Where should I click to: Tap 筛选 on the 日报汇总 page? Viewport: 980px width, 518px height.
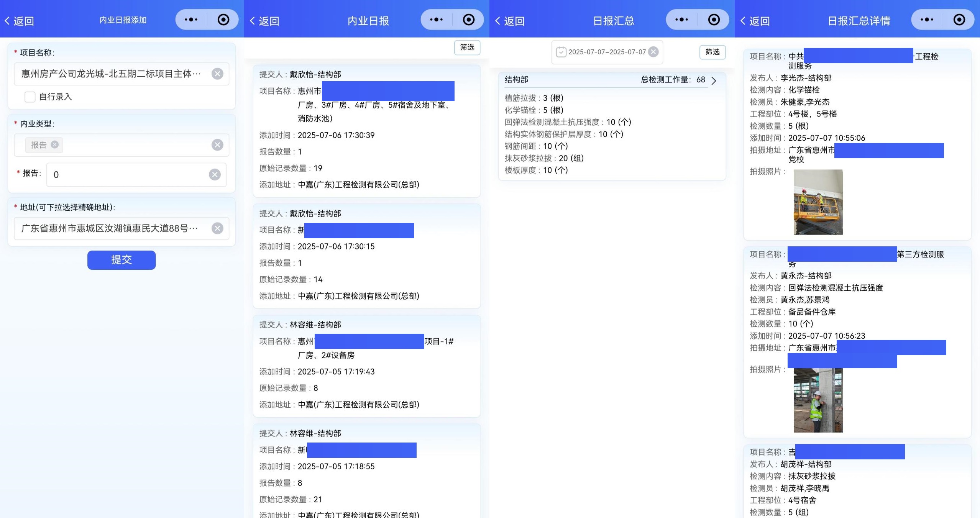pos(712,52)
